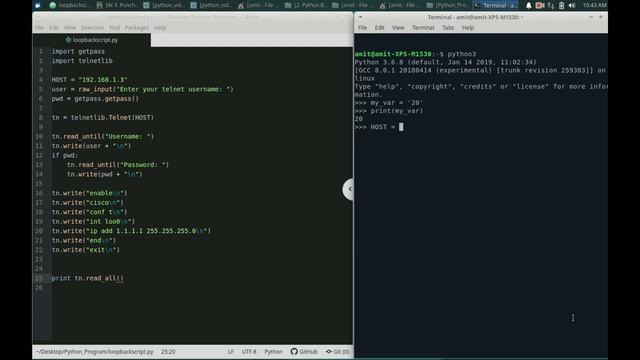Change the LF line ending selector
This screenshot has width=640, height=360.
click(x=231, y=351)
